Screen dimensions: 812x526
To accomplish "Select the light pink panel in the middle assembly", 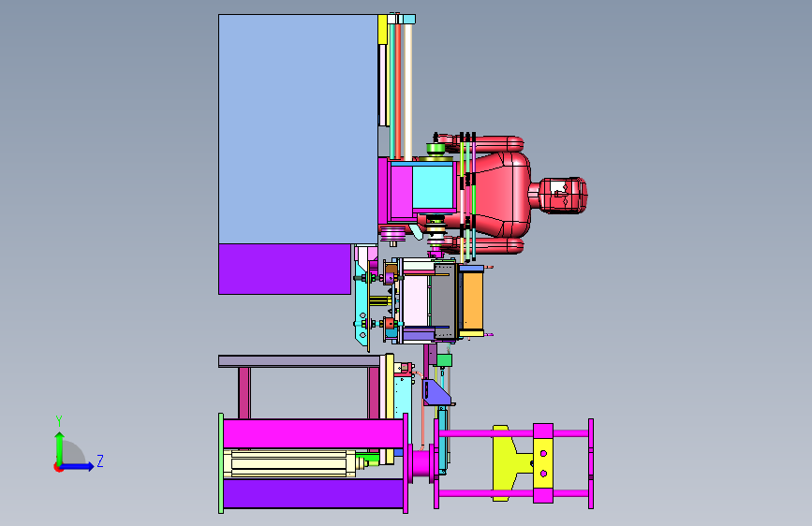I will (x=415, y=300).
